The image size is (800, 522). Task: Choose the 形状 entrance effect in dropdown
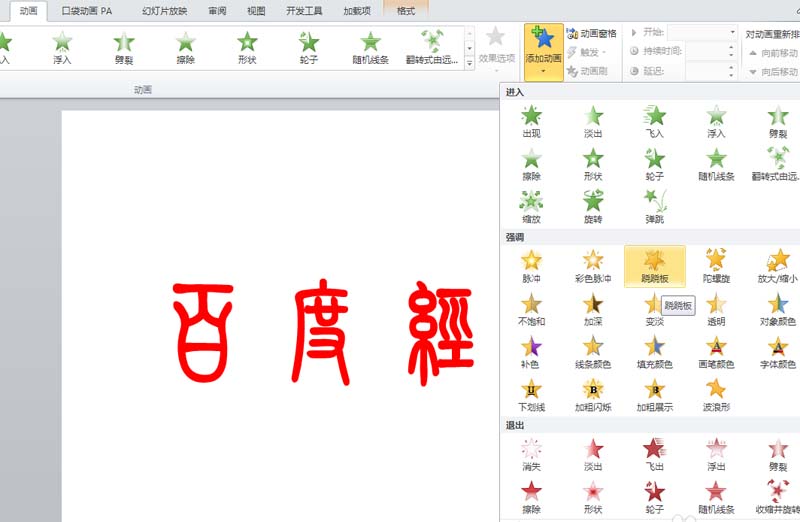593,165
